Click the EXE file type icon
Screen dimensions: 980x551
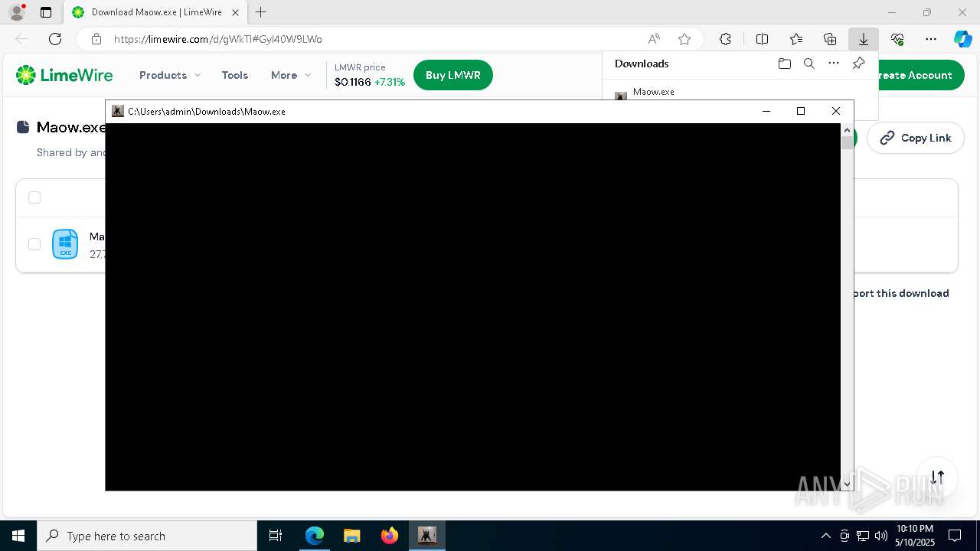click(65, 244)
